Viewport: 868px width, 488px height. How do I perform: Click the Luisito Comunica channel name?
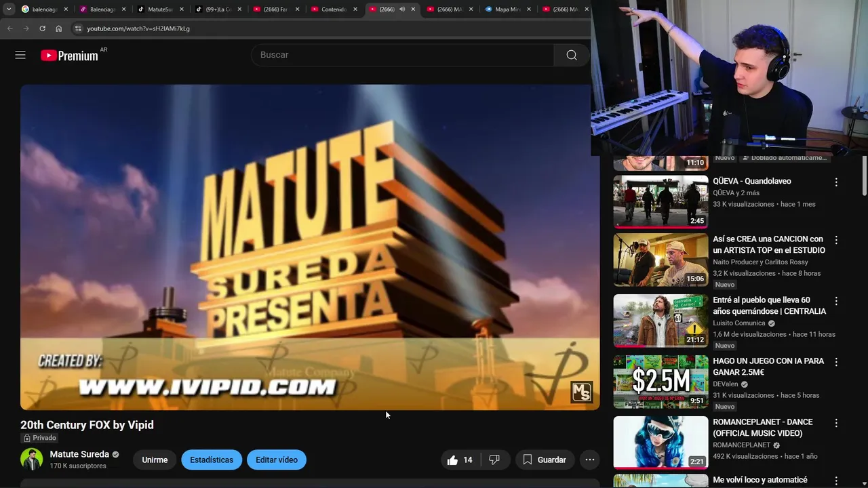(x=739, y=323)
